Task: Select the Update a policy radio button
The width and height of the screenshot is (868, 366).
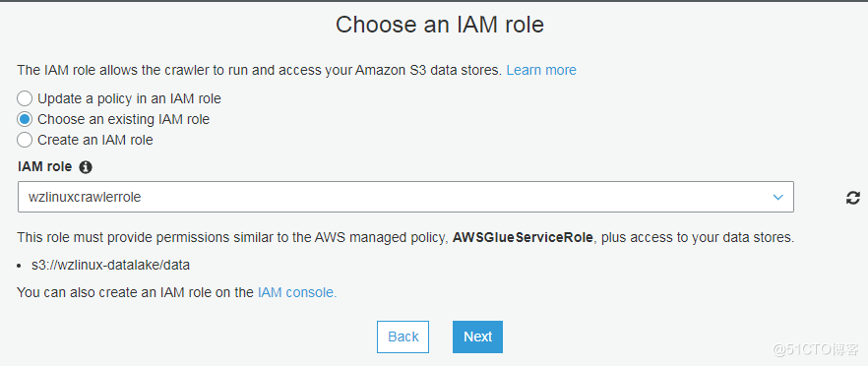Action: click(x=25, y=99)
